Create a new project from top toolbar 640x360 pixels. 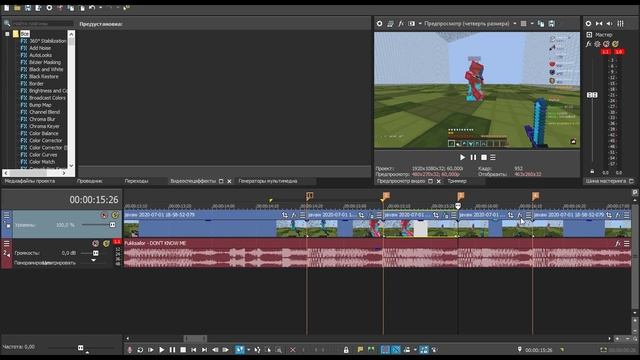(7, 8)
